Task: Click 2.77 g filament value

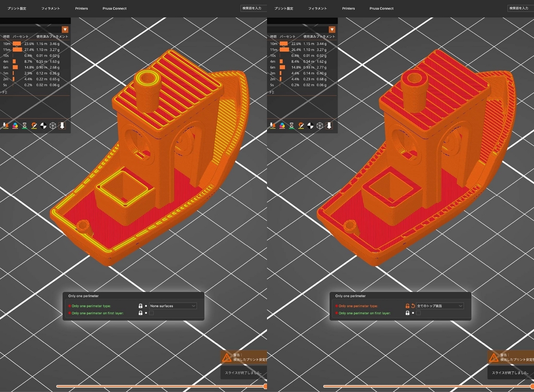Action: [x=321, y=67]
